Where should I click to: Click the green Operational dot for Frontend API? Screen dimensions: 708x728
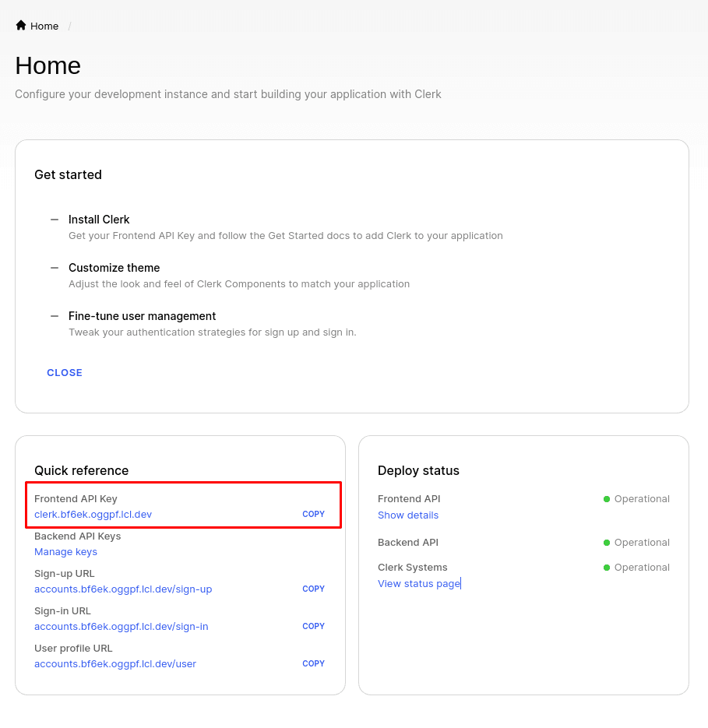(x=606, y=499)
